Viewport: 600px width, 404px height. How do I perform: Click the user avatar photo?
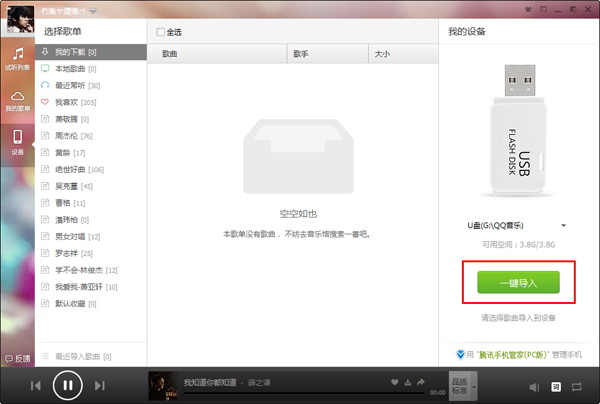20,19
